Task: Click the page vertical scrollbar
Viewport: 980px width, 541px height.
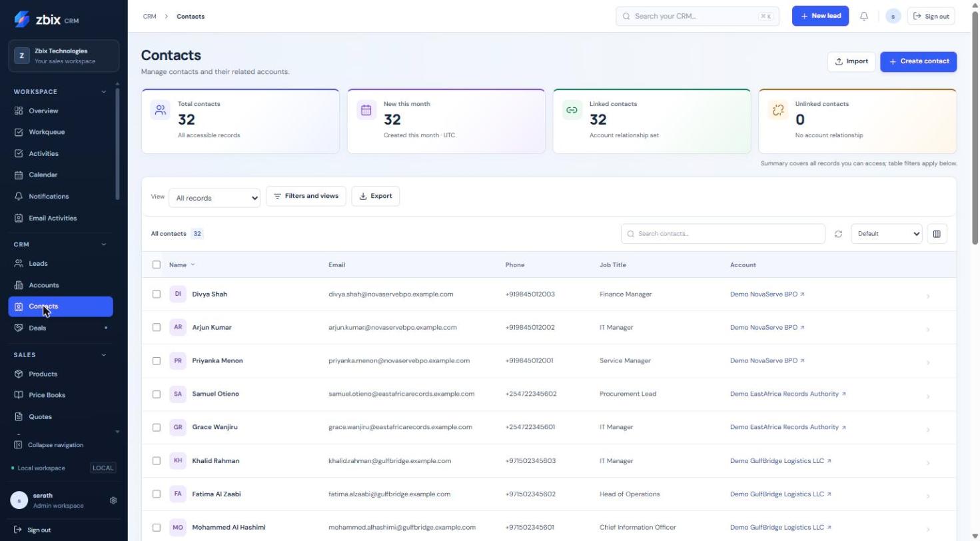Action: (x=975, y=127)
